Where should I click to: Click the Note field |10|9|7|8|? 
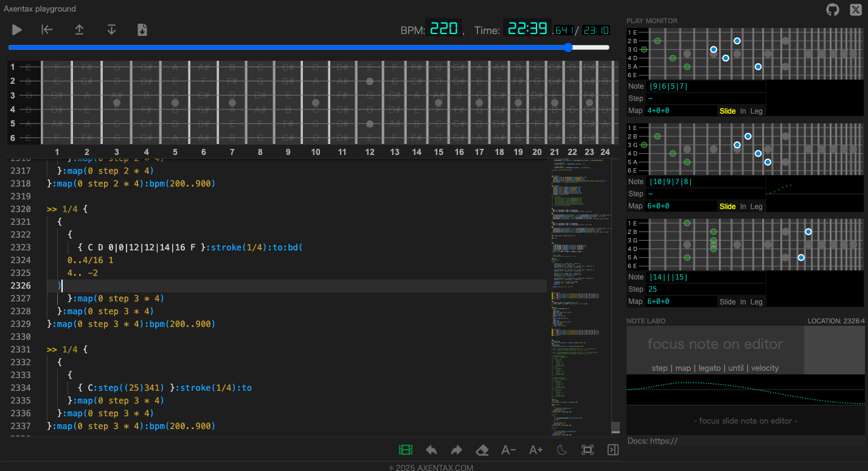click(x=706, y=182)
